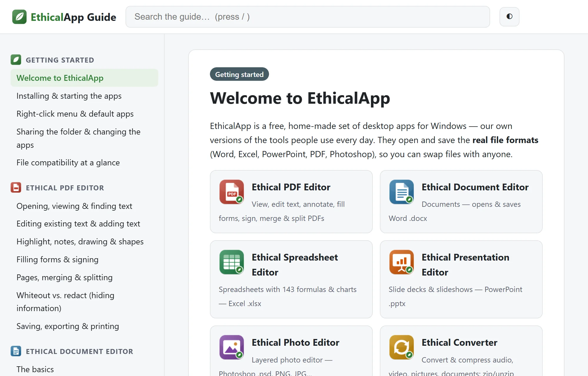Click the Ethical Document Editor sidebar section icon
This screenshot has height=376, width=588.
(16, 351)
